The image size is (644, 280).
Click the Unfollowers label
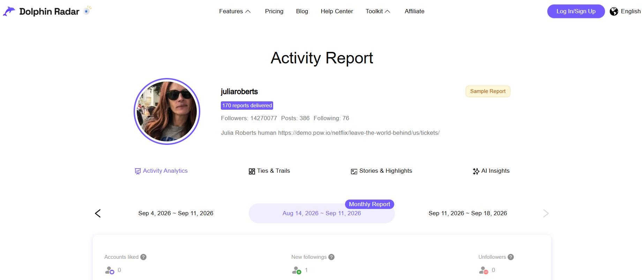pos(492,257)
